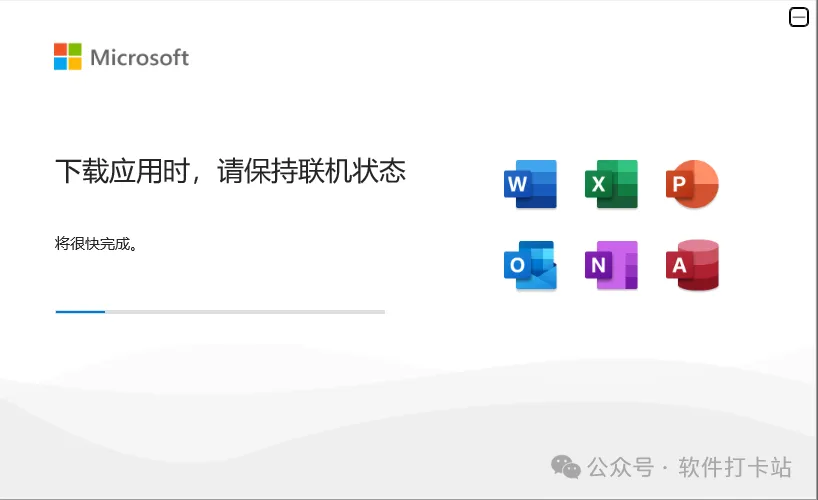Click the heading phrase 请保持联机状态

311,171
